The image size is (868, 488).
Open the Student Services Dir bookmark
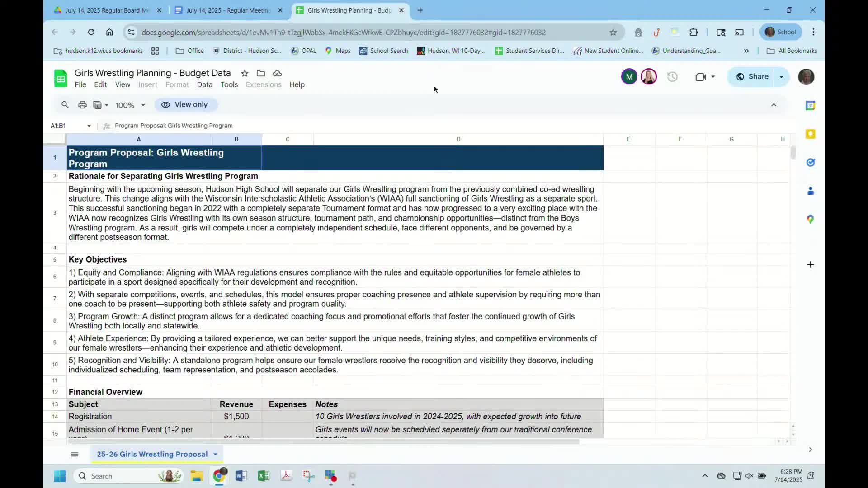[x=529, y=51]
